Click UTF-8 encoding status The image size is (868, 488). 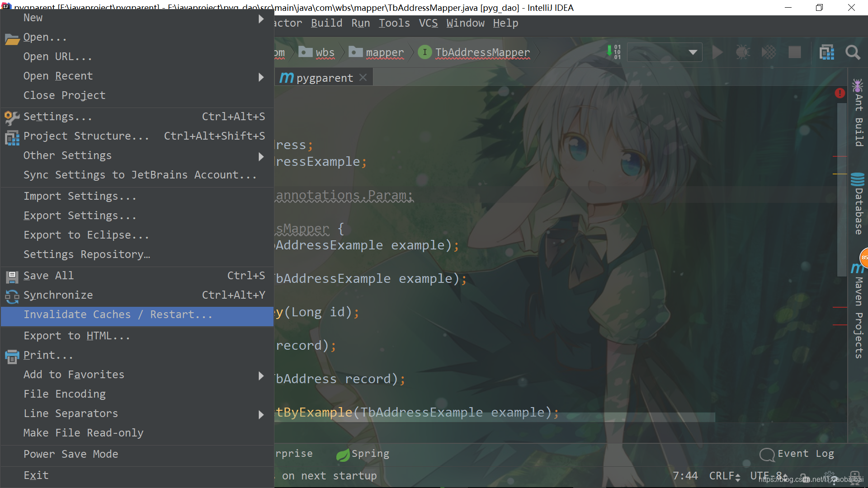click(769, 476)
